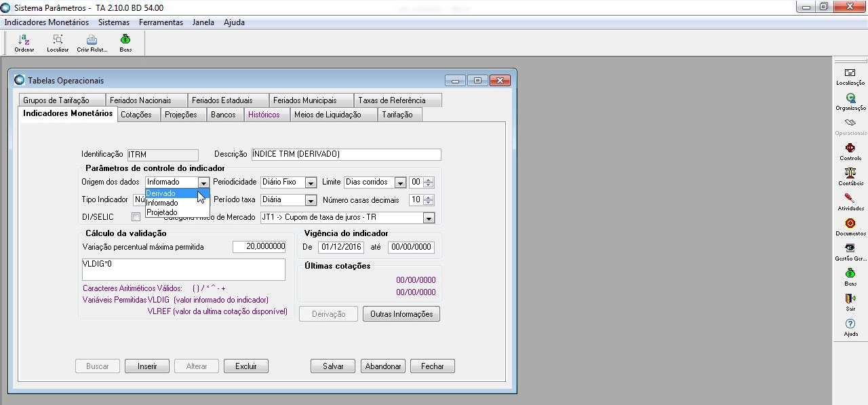
Task: Select Informado option in the list
Action: 178,203
